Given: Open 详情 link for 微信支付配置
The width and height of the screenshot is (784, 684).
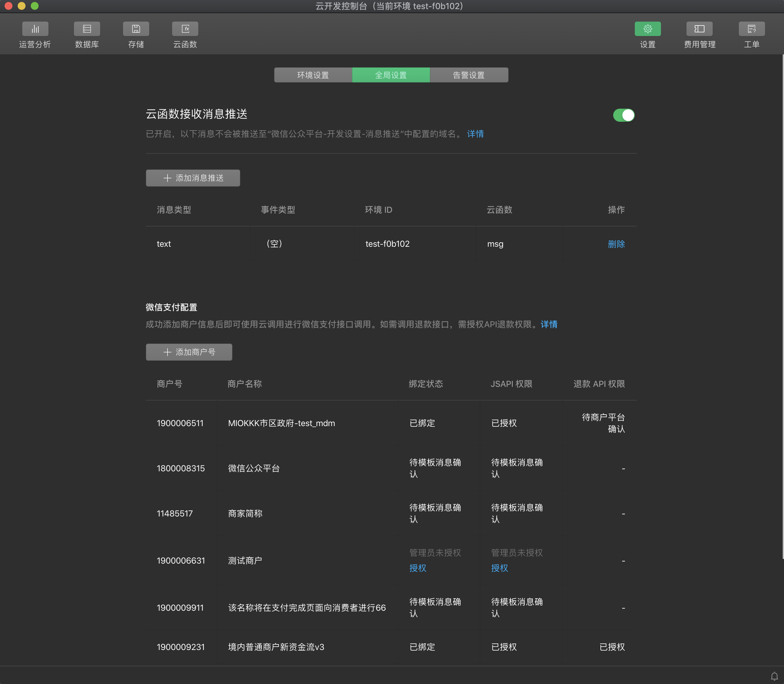Looking at the screenshot, I should 549,324.
